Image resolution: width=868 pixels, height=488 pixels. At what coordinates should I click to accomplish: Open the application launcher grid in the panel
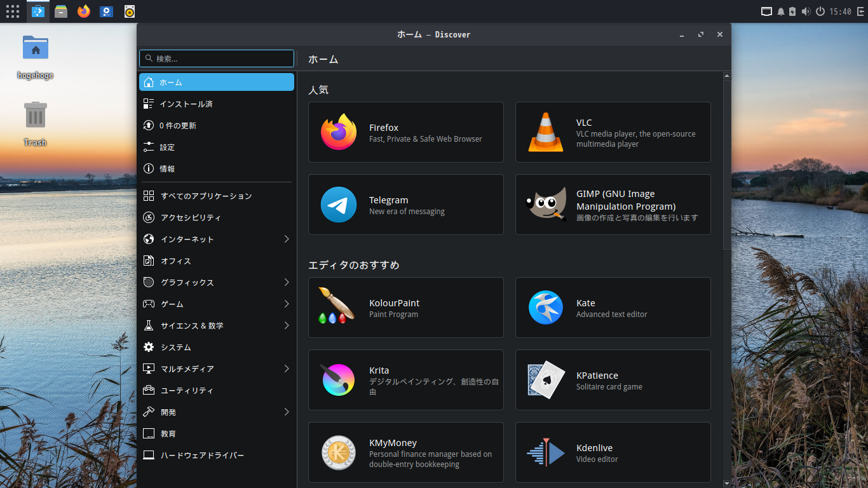(13, 11)
